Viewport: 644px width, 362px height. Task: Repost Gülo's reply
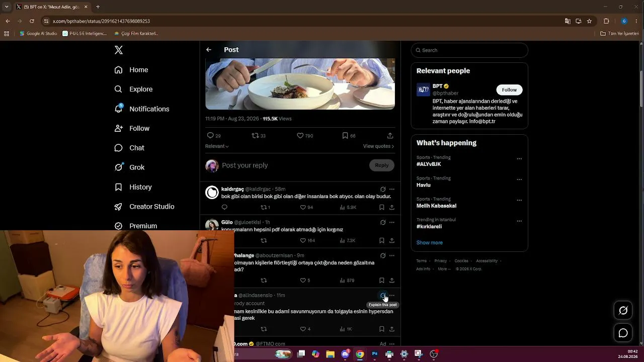point(264,240)
